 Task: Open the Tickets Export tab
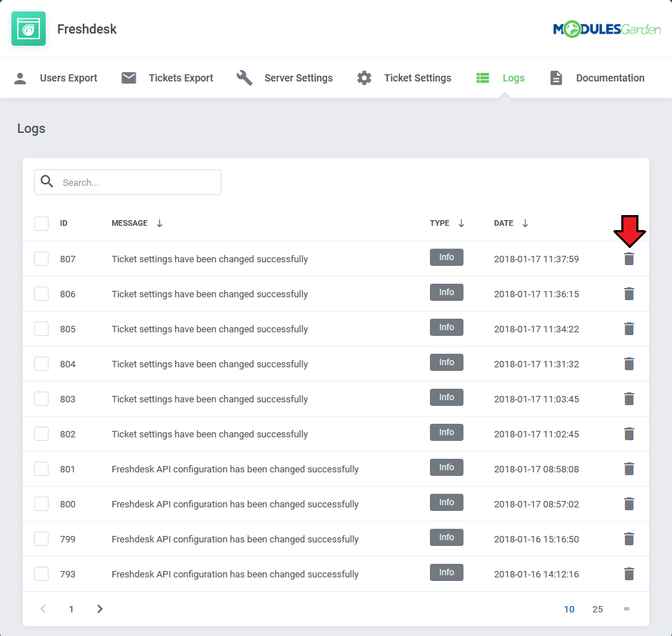[x=167, y=78]
